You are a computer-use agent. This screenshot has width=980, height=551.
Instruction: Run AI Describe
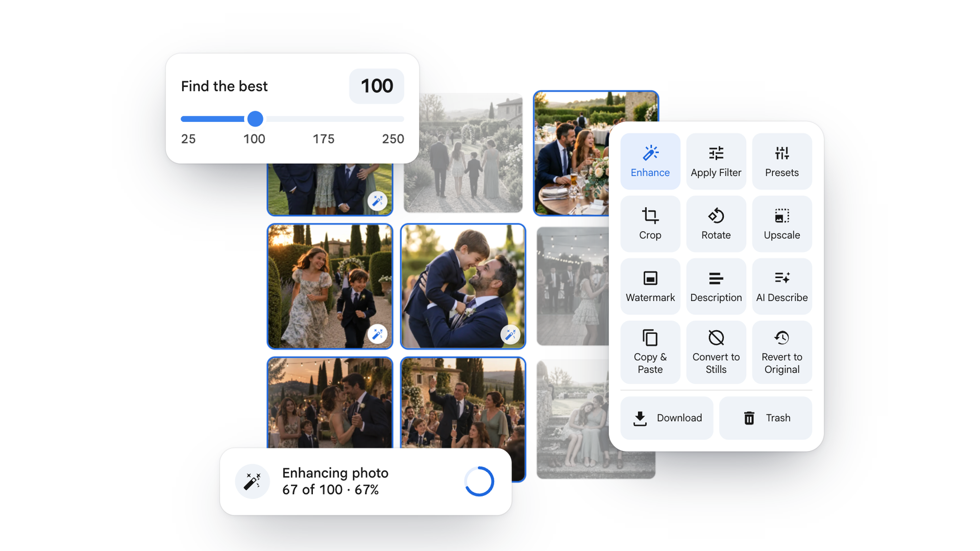[781, 286]
